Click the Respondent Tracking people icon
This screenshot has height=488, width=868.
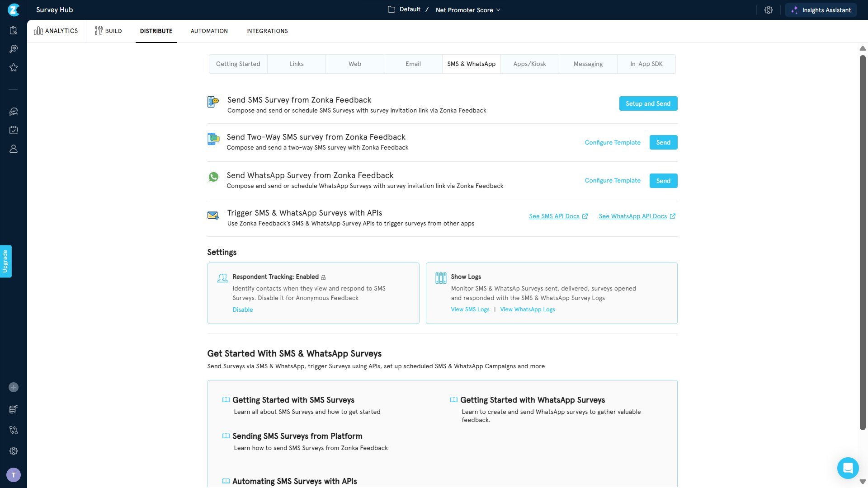coord(222,278)
